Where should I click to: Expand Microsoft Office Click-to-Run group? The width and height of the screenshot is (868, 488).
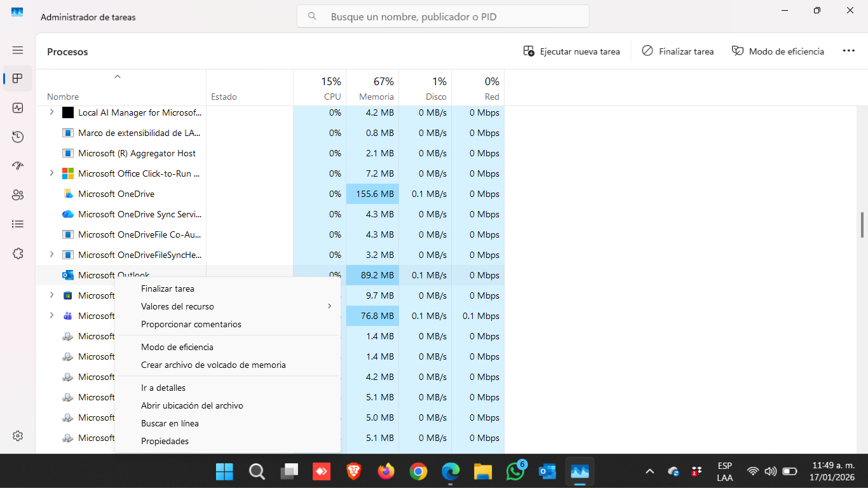pos(52,173)
